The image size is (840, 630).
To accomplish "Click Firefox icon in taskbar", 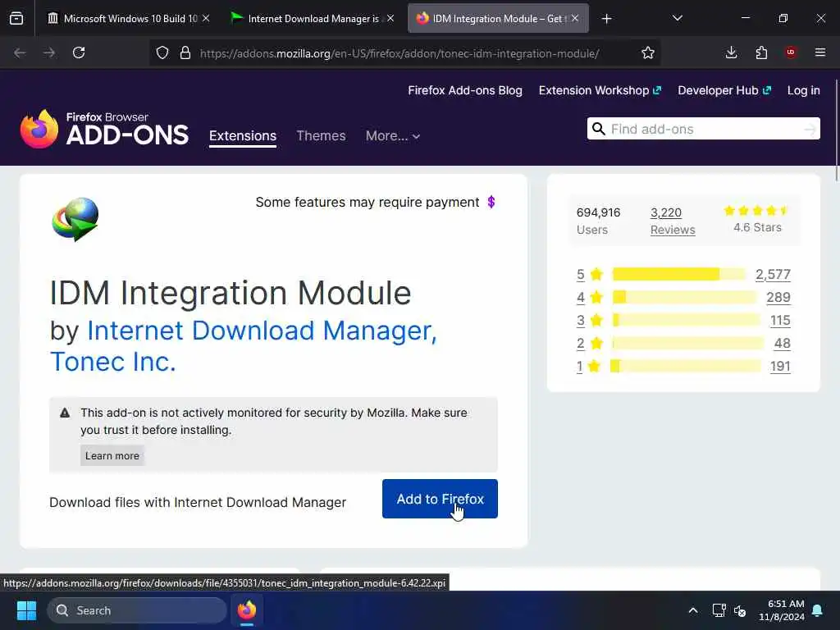I will [x=246, y=610].
